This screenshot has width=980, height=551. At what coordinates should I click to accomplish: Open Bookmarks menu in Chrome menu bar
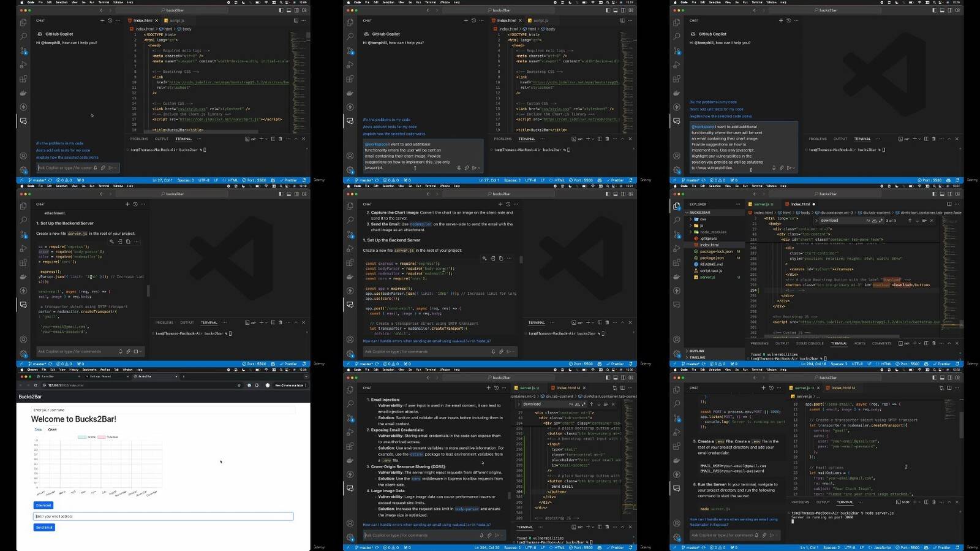[89, 370]
